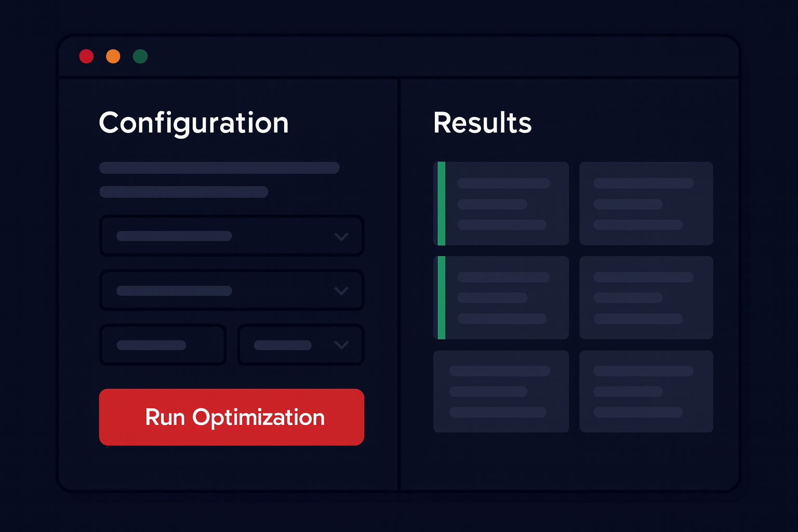The height and width of the screenshot is (532, 798).
Task: Expand the second dropdown's chevron arrow
Action: click(341, 291)
